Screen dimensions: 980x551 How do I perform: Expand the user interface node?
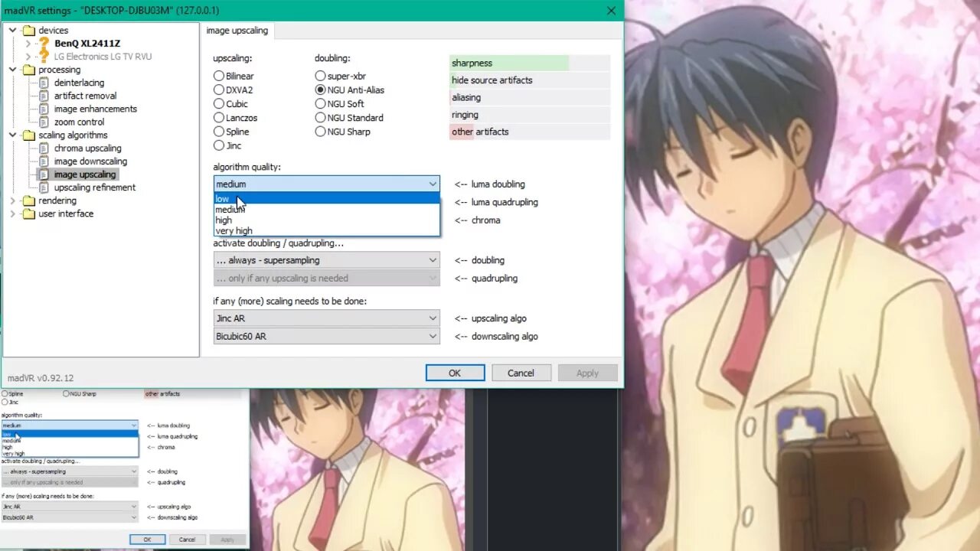13,214
